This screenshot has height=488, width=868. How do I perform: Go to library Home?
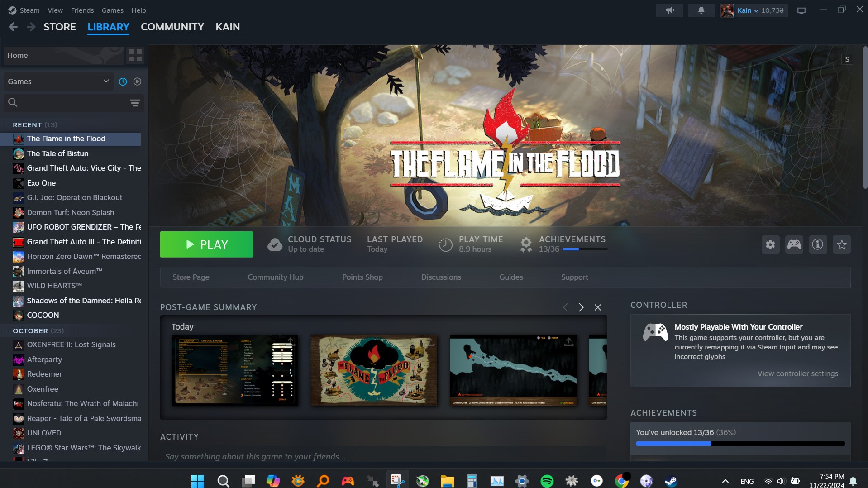63,55
